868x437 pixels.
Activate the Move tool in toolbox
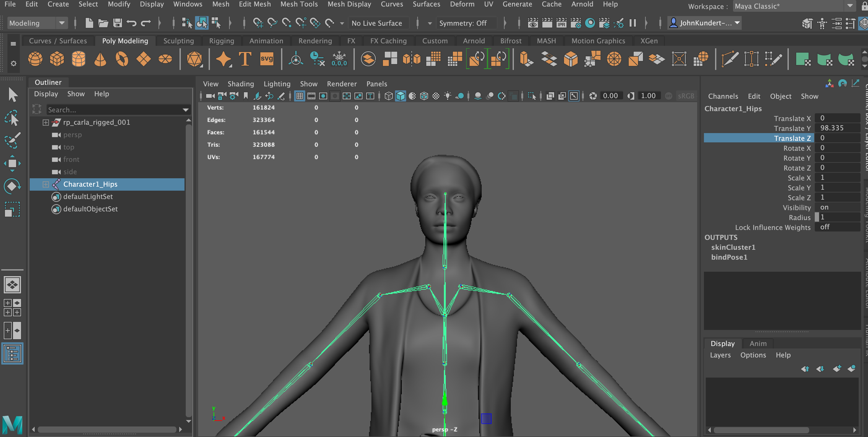click(12, 163)
